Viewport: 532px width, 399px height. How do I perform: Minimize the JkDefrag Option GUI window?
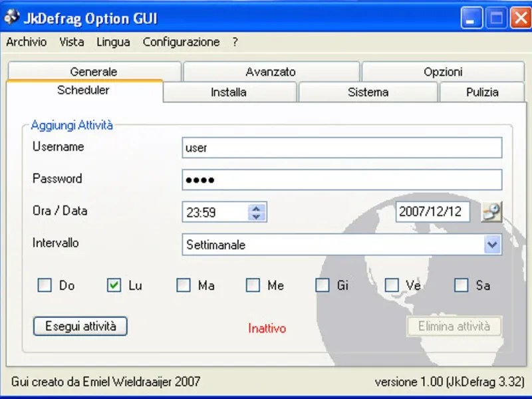(x=471, y=18)
